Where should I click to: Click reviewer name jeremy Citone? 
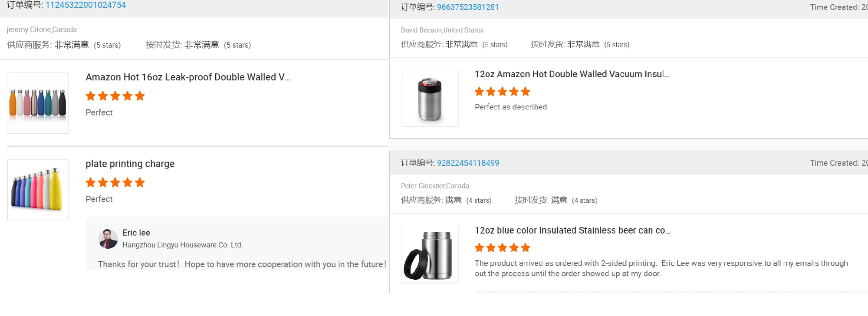click(29, 30)
